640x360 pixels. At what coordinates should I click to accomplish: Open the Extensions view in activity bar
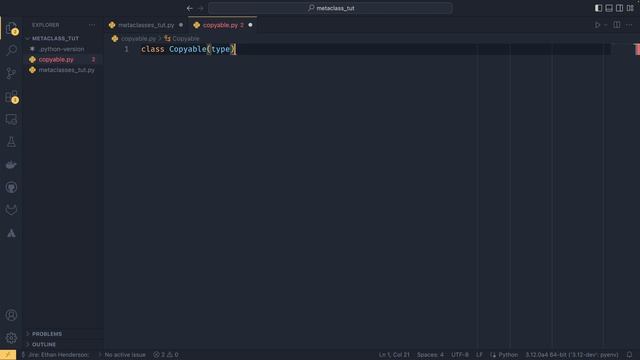click(11, 96)
